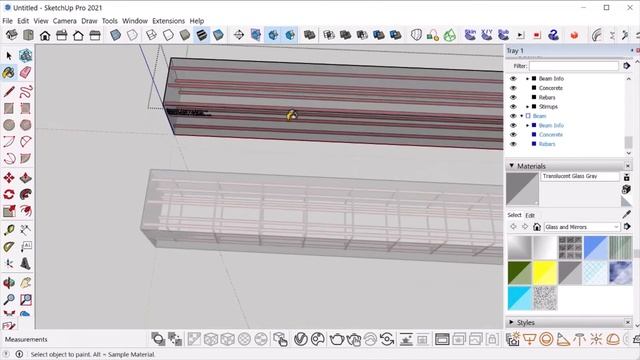The width and height of the screenshot is (640, 360).
Task: Open the Camera menu
Action: point(64,21)
